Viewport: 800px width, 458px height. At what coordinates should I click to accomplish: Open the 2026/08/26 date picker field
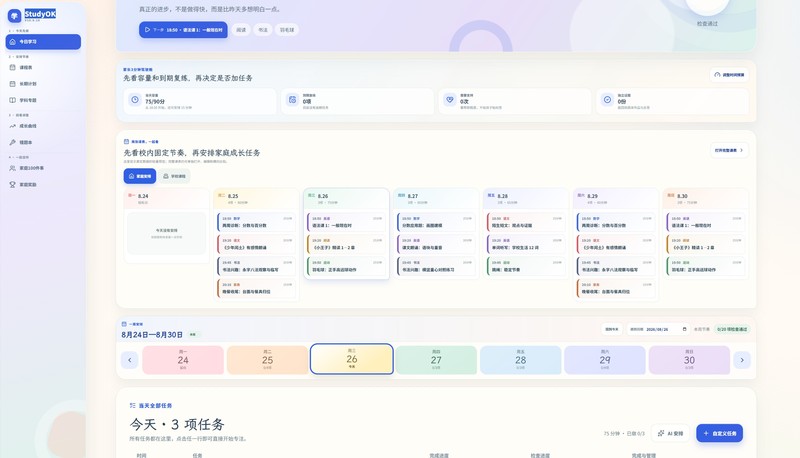click(658, 329)
